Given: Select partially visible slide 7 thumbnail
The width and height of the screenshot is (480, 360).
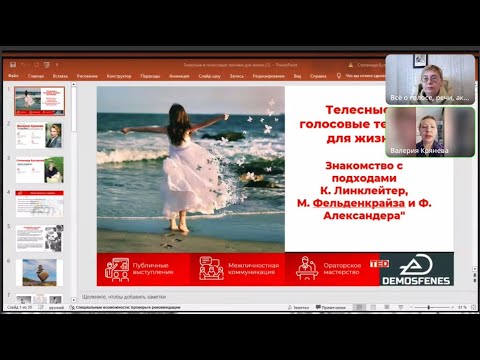Looking at the screenshot, I should click(x=39, y=299).
